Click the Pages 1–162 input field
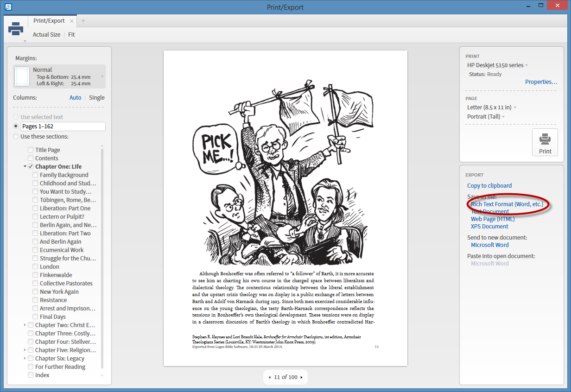 63,126
